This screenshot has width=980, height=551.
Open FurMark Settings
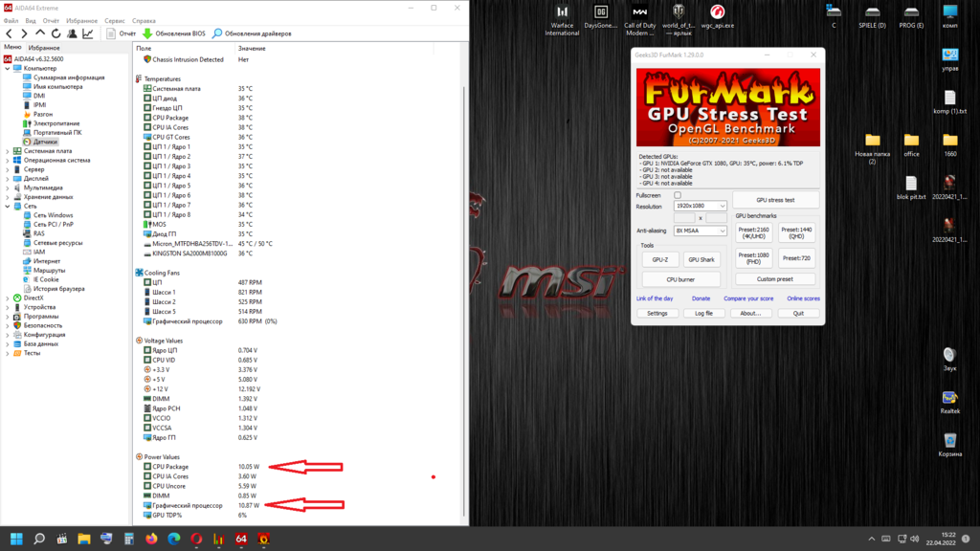657,314
